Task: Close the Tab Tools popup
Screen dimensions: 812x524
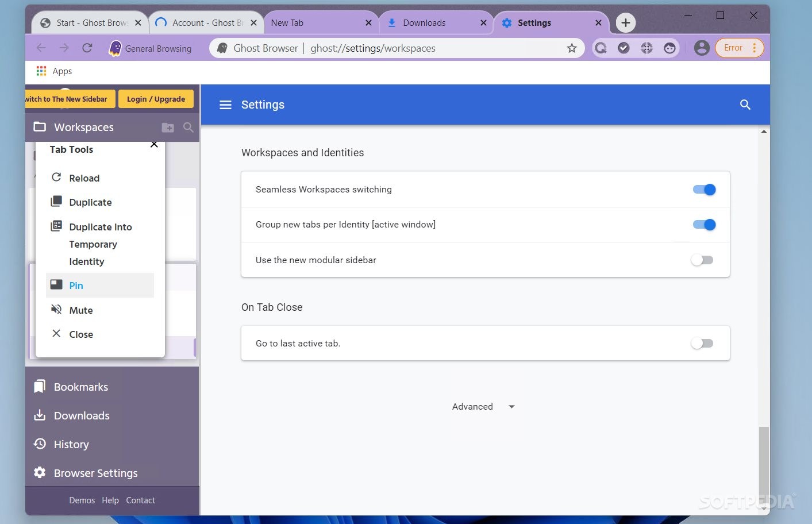Action: pyautogui.click(x=154, y=144)
